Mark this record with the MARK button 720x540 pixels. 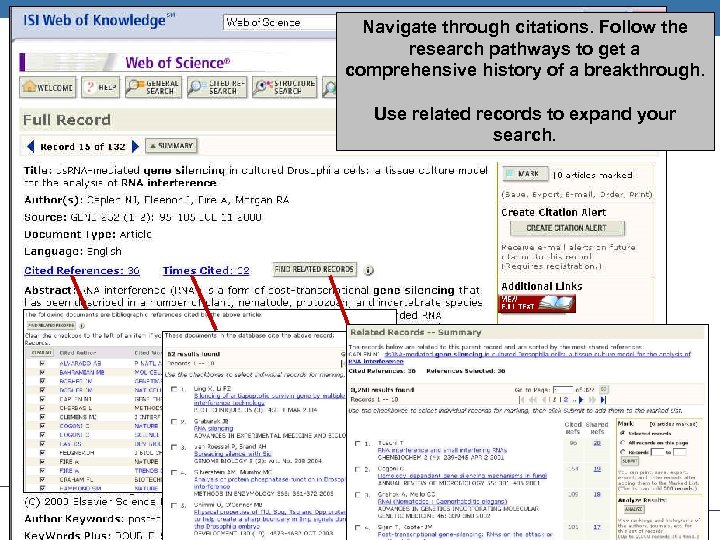(525, 174)
